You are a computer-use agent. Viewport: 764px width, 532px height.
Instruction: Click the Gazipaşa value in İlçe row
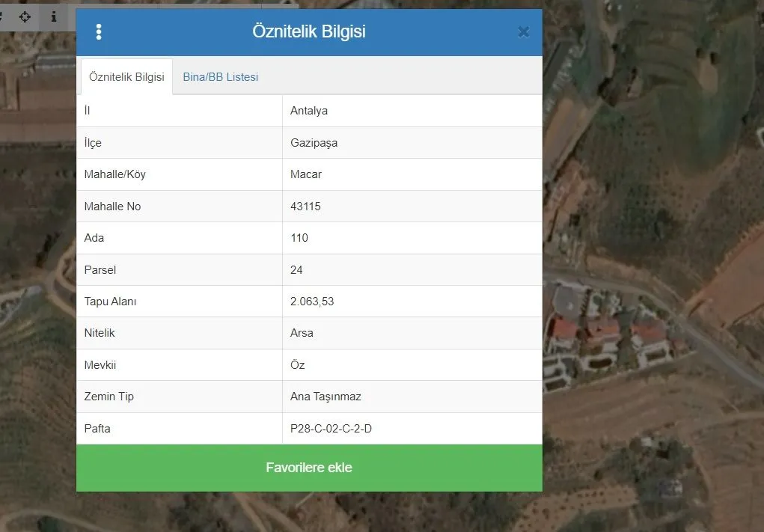click(314, 143)
